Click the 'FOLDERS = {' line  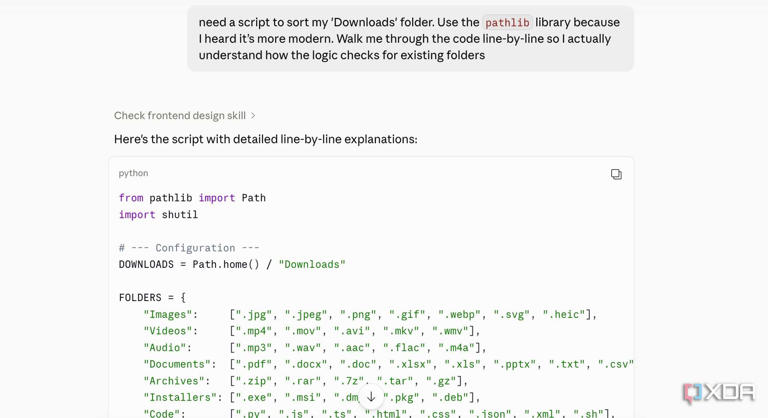[152, 297]
